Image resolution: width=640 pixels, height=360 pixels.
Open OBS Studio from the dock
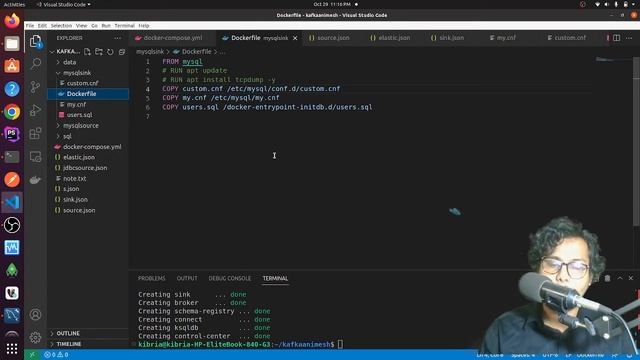pyautogui.click(x=12, y=225)
